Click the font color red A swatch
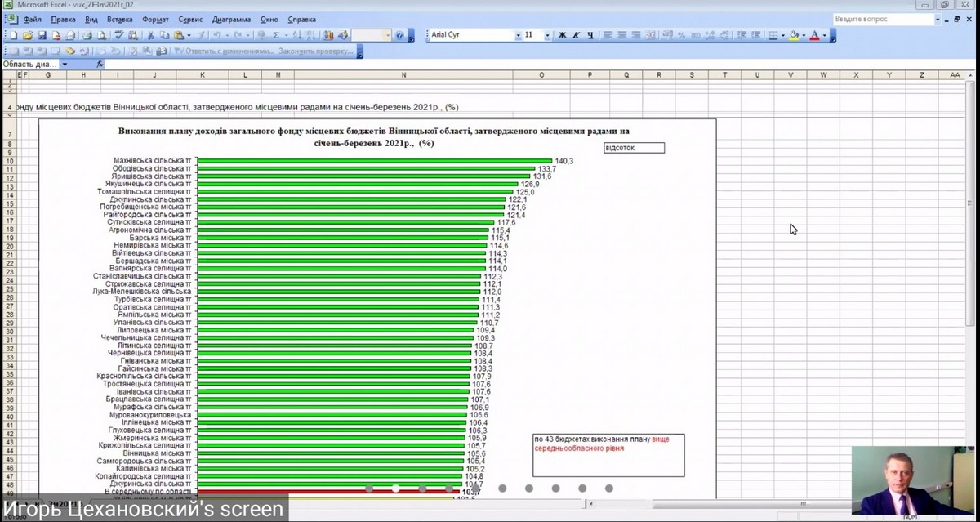980x522 pixels. tap(814, 35)
